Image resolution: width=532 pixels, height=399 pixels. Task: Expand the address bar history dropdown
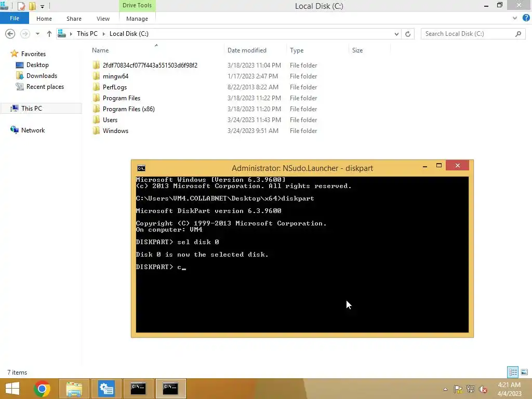[396, 34]
